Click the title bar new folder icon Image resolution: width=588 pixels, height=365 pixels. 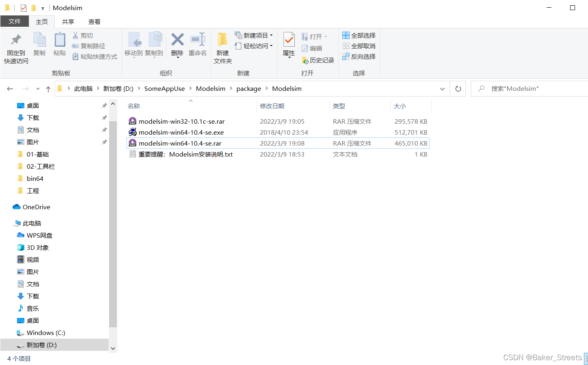[34, 8]
